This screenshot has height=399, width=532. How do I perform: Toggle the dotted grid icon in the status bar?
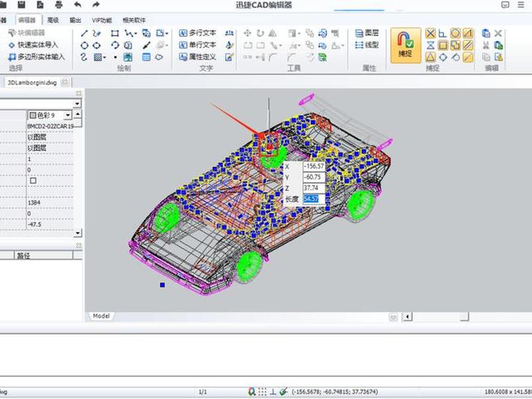tap(262, 392)
